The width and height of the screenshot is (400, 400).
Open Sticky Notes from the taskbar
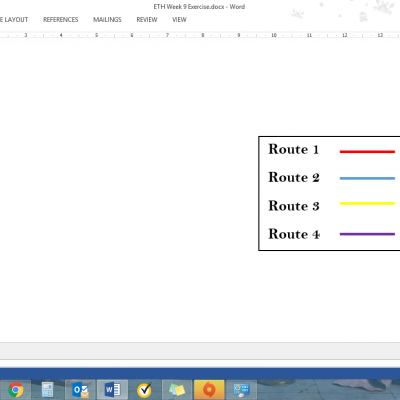tap(177, 389)
